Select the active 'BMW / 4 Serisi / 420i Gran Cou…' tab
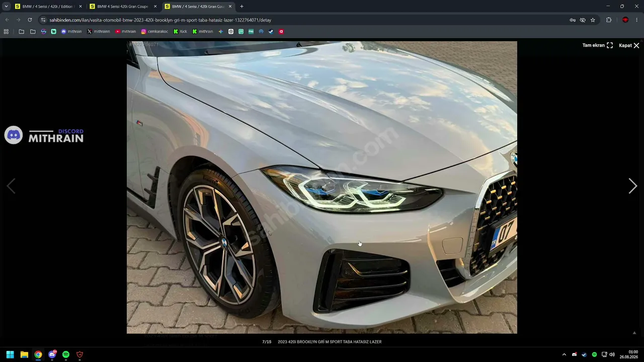This screenshot has height=362, width=644. (x=198, y=7)
